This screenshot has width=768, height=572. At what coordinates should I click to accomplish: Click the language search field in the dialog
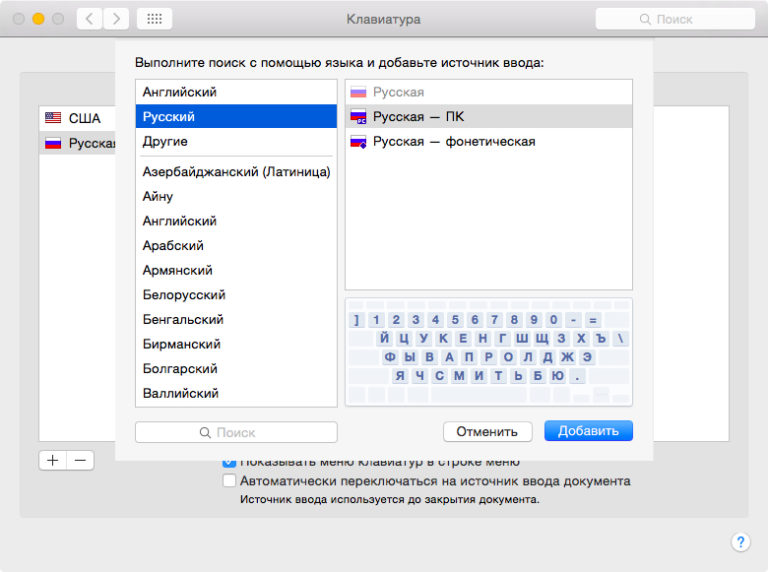(x=236, y=432)
